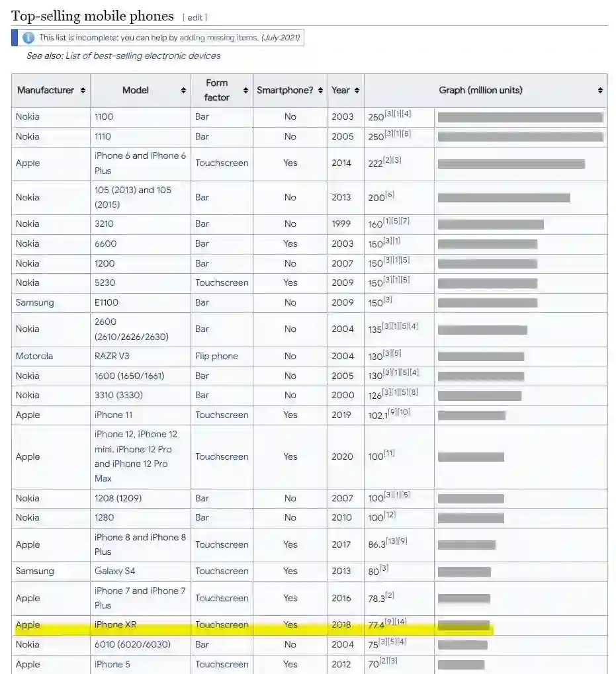Open the Samsung E1100 model link

click(106, 303)
